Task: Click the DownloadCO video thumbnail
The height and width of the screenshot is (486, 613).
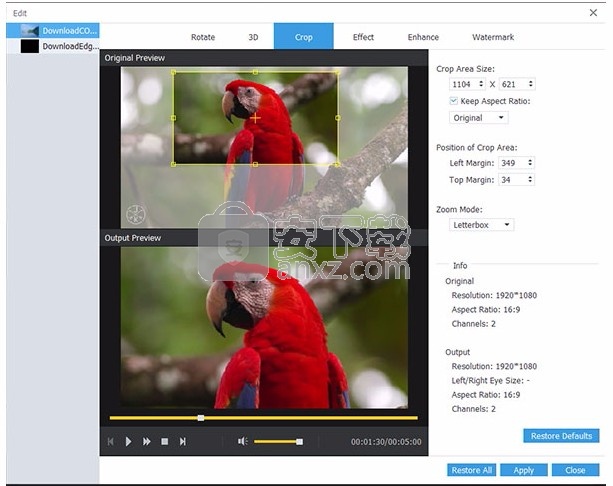Action: point(30,30)
